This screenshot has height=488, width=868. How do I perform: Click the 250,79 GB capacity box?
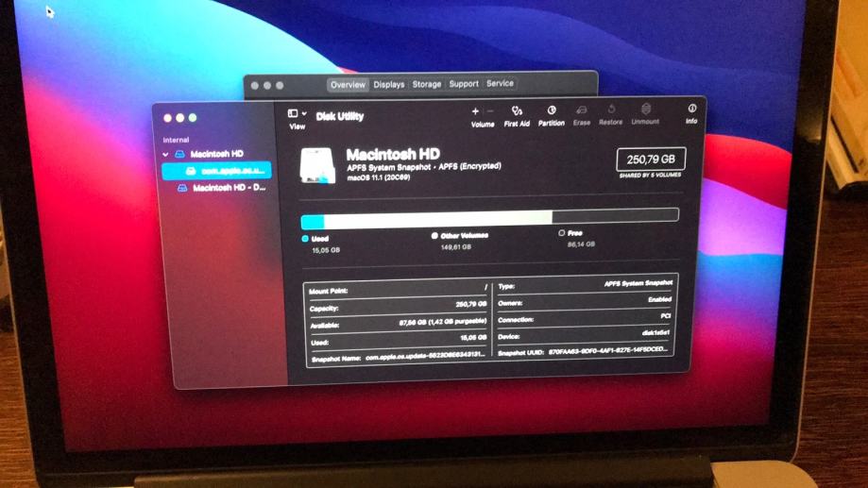coord(651,160)
